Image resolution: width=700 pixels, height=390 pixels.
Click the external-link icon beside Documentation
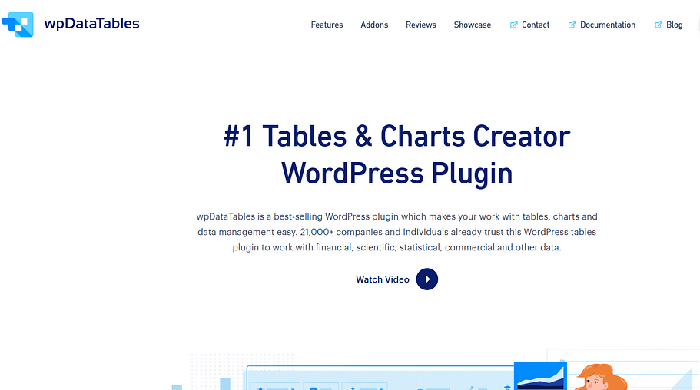click(x=572, y=25)
